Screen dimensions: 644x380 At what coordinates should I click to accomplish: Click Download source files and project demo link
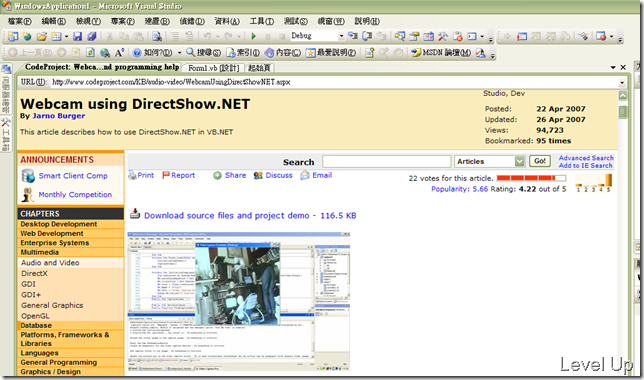coord(250,215)
